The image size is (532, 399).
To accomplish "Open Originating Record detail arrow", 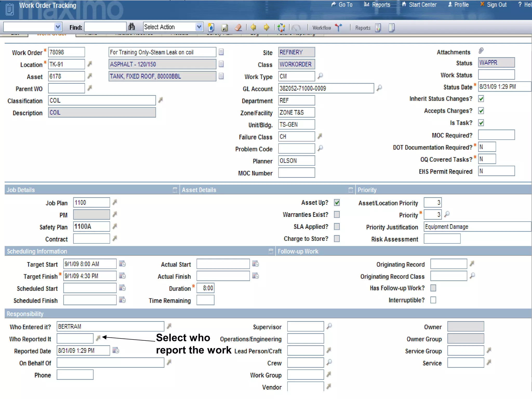I will pyautogui.click(x=472, y=264).
